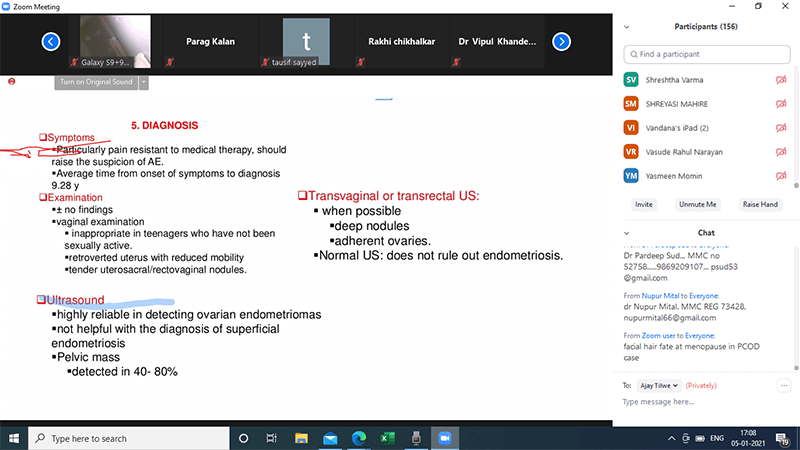Click Turn on Original Sound button
Image resolution: width=800 pixels, height=450 pixels.
click(x=96, y=82)
